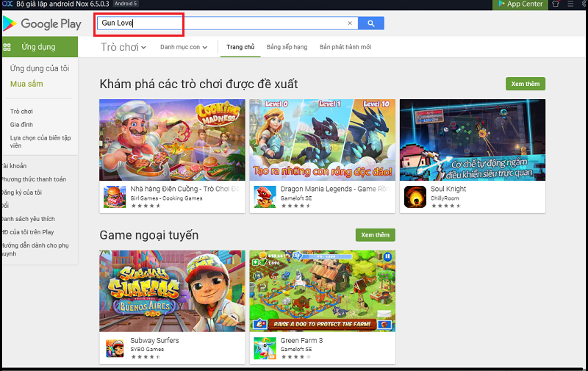Click the blue search magnifier button
The image size is (588, 371).
371,24
